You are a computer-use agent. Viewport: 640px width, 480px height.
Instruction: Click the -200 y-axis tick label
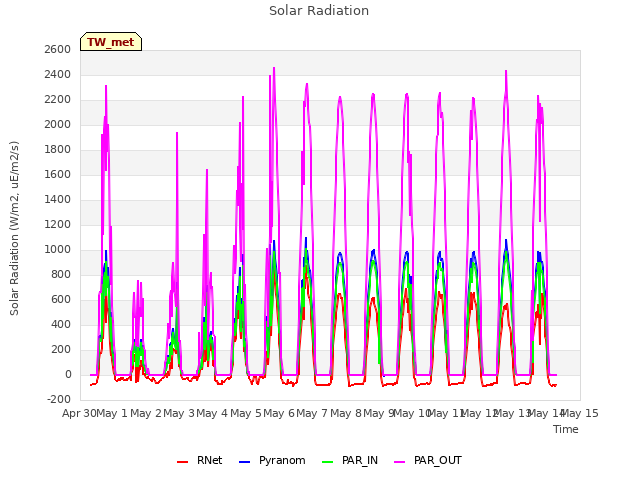pyautogui.click(x=59, y=399)
